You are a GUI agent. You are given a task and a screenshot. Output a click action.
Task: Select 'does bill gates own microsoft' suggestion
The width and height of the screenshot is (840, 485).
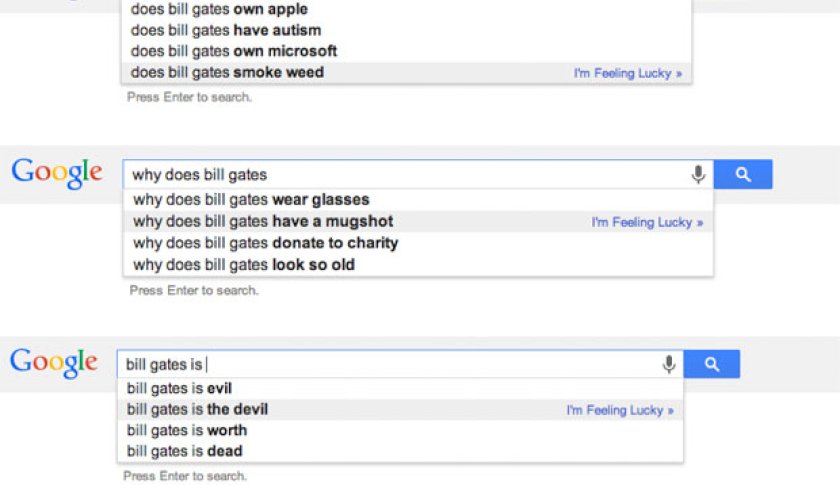click(x=234, y=51)
